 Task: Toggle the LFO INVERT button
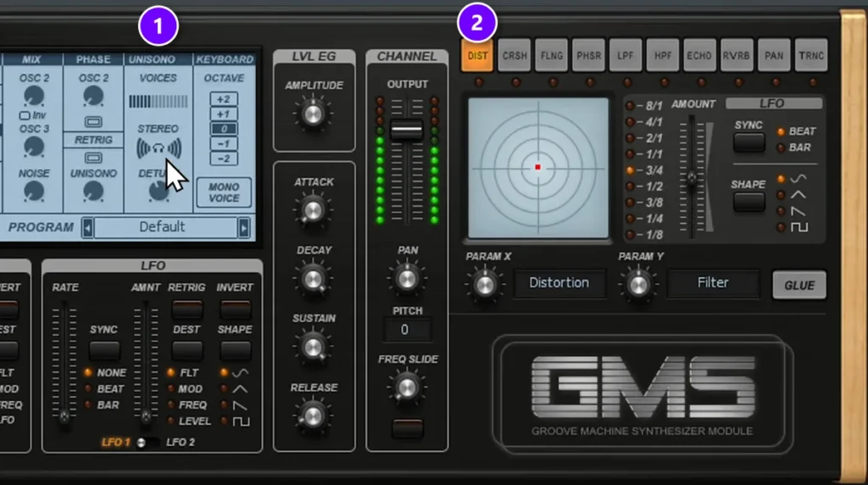pyautogui.click(x=235, y=309)
